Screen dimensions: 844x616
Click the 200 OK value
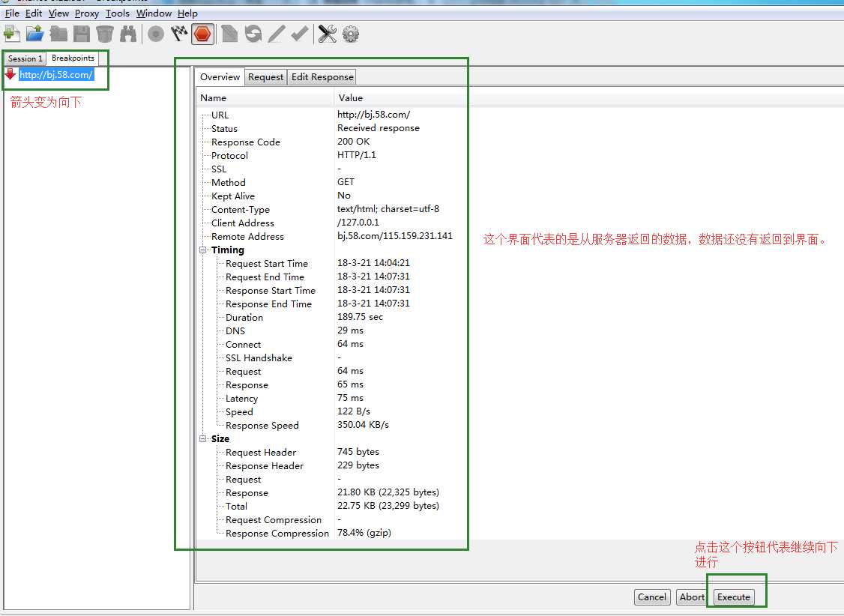click(353, 142)
